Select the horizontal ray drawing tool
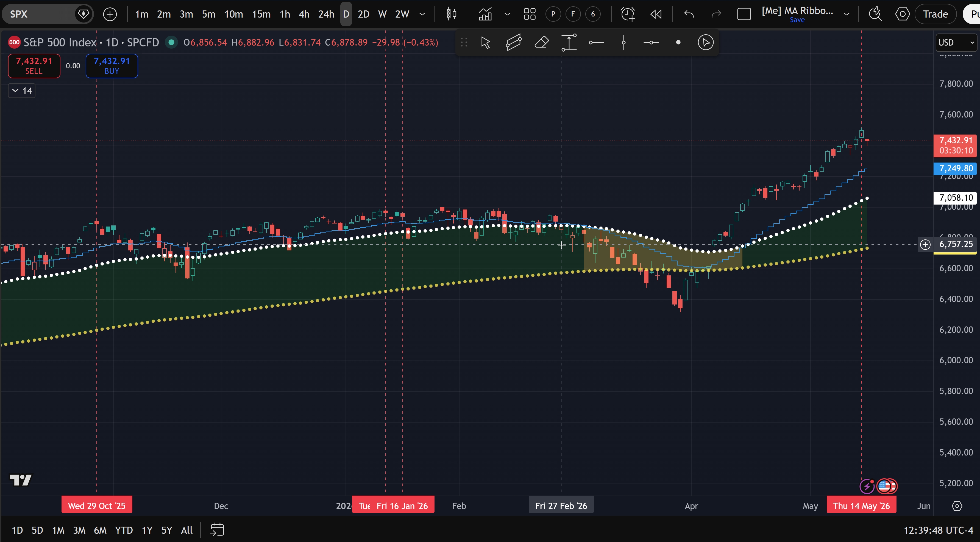980x542 pixels. [596, 42]
